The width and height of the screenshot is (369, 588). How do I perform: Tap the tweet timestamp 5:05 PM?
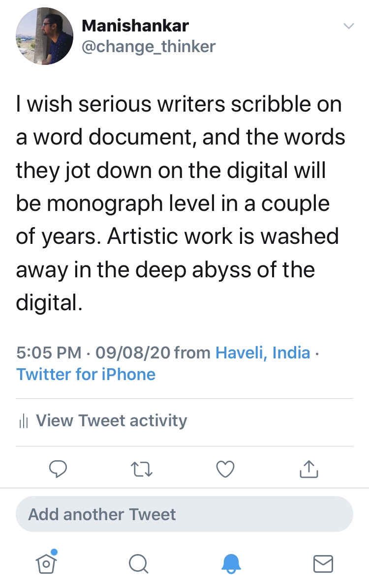(x=49, y=353)
